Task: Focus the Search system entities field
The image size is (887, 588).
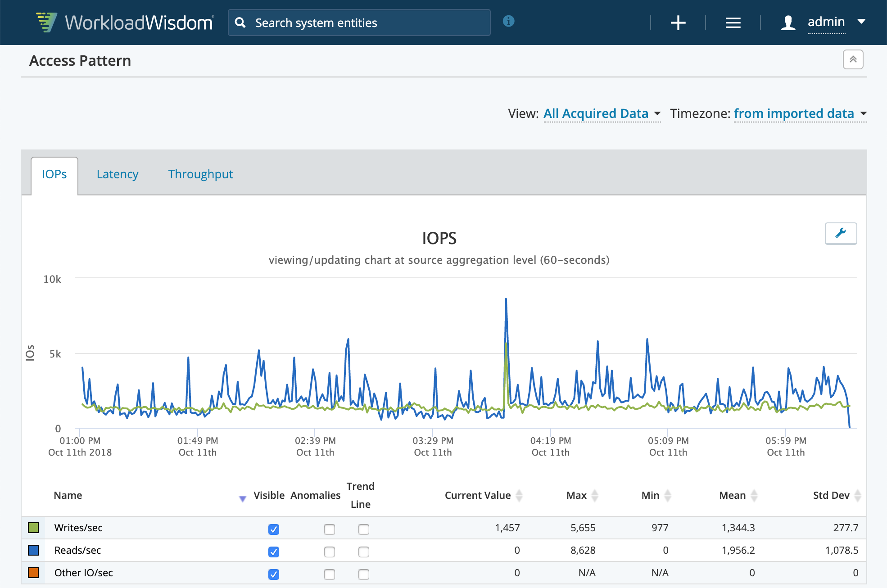Action: click(359, 23)
